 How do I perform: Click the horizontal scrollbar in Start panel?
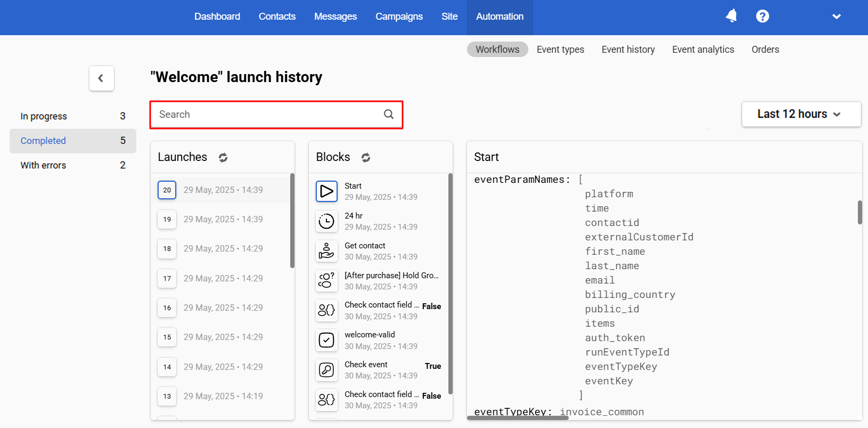(517, 418)
